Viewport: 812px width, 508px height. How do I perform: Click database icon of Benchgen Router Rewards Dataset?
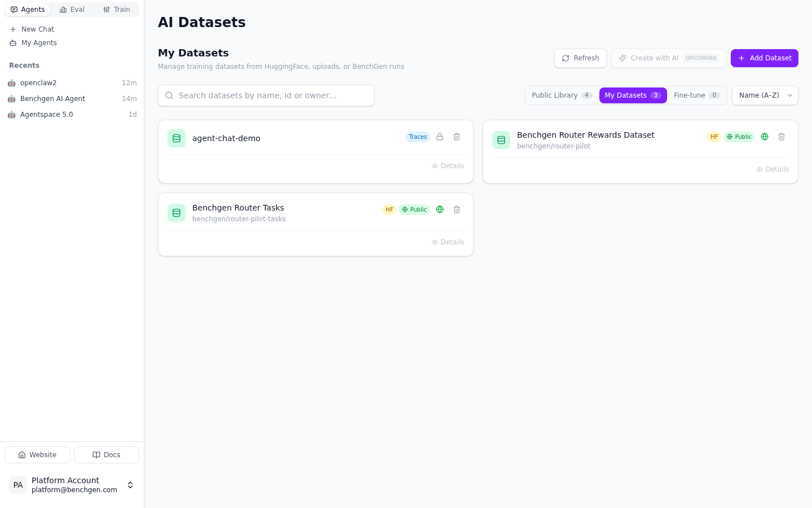[501, 140]
